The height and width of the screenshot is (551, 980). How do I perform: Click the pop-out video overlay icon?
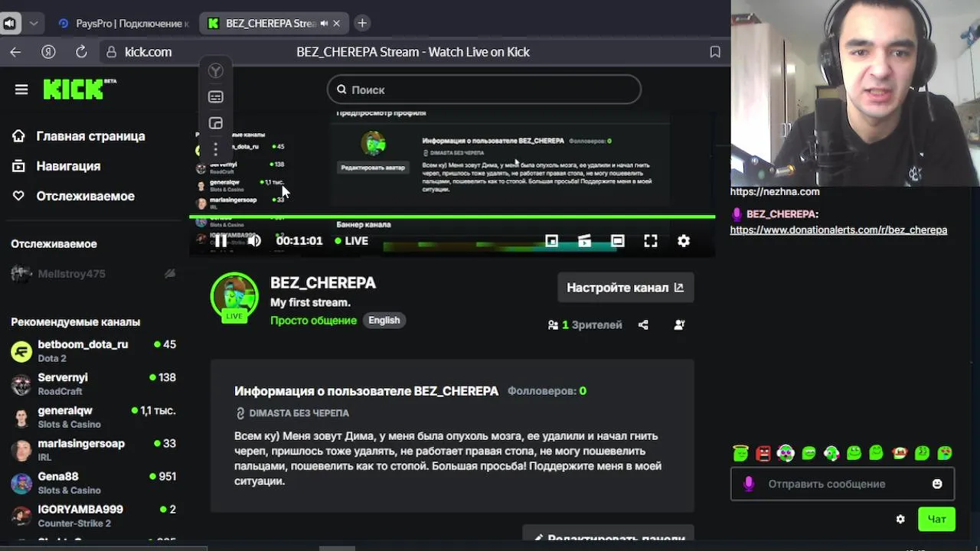click(x=216, y=123)
